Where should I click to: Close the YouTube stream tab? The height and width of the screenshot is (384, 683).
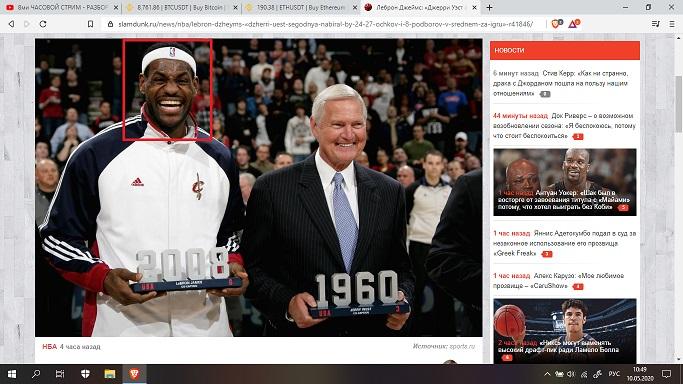[115, 8]
